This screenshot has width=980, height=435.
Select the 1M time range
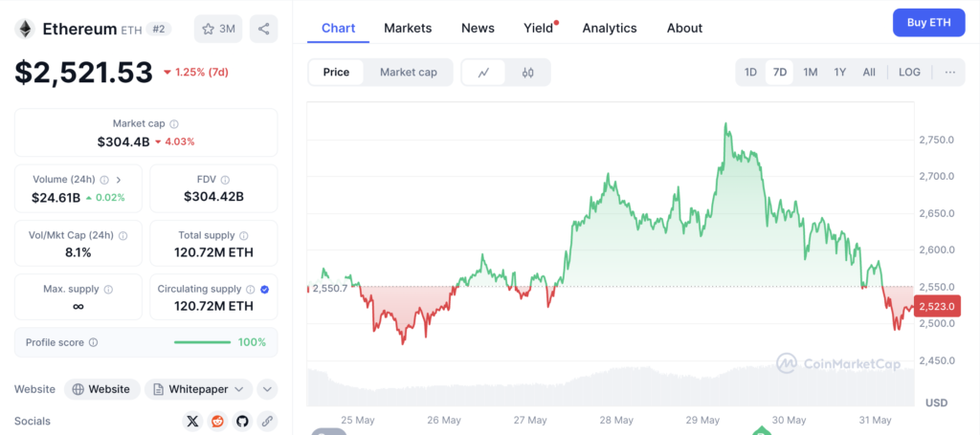pos(810,73)
